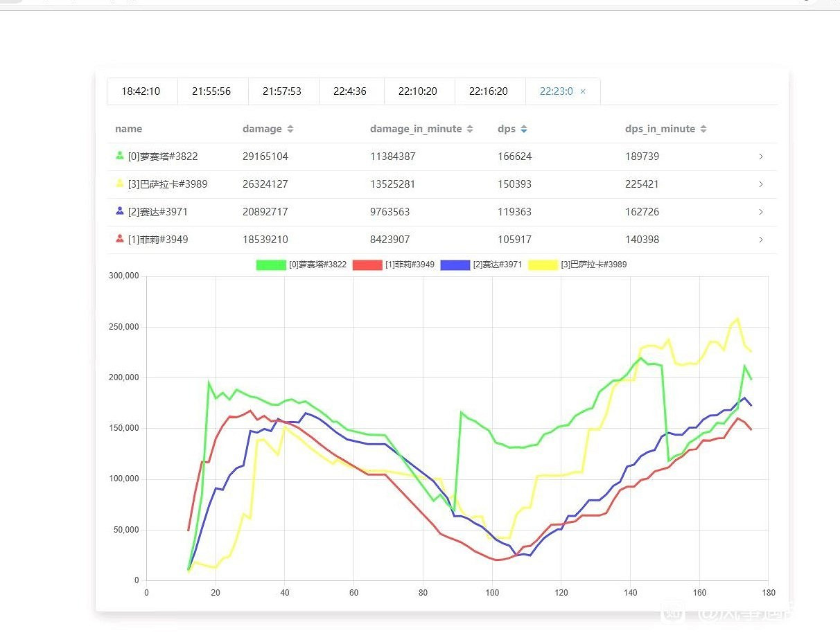This screenshot has height=633, width=840.
Task: Sort by damage_in_minute column sort icon
Action: point(470,129)
